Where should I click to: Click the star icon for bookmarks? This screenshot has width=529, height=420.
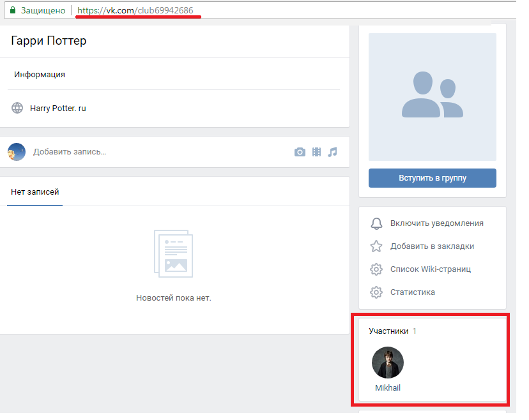click(376, 246)
